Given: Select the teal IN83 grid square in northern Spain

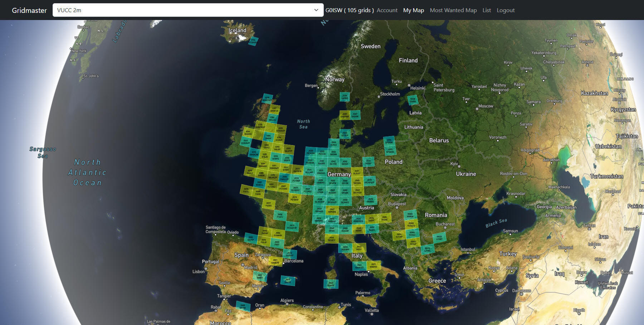Looking at the screenshot, I should pos(251,238).
